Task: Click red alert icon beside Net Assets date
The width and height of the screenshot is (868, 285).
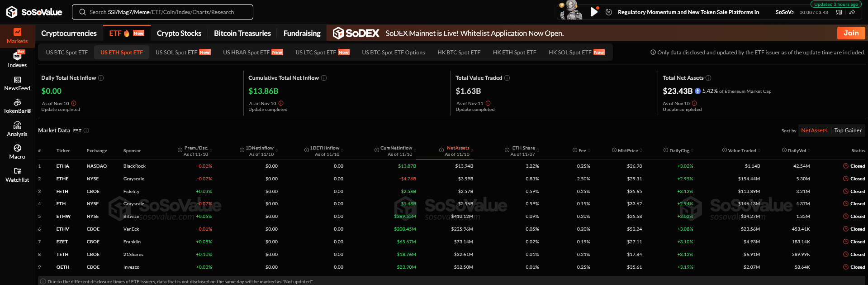Action: [x=694, y=103]
